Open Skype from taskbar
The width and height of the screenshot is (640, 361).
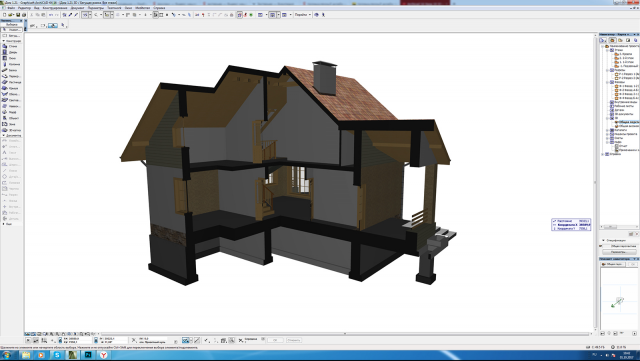click(57, 355)
